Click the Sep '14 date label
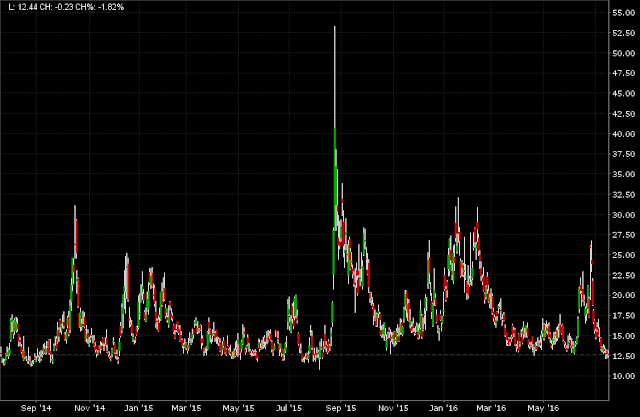640x417 pixels. 36,408
